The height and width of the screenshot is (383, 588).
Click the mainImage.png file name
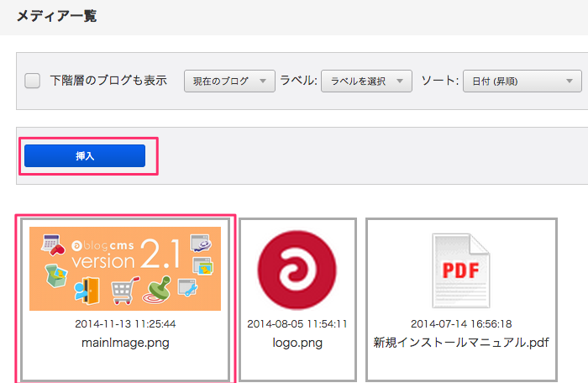(125, 343)
